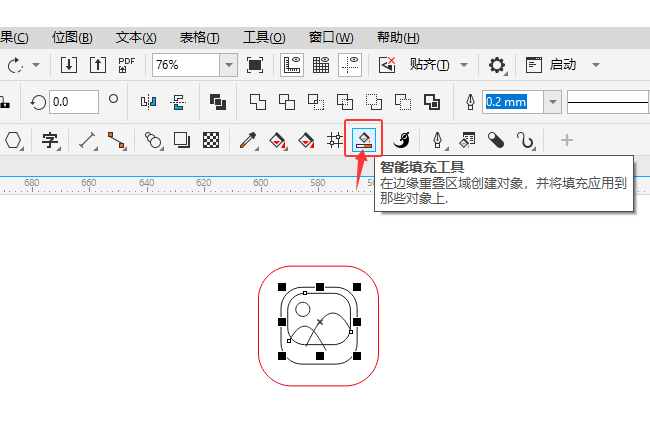Toggle the rulers display
Viewport: 650px width, 429px height.
292,65
